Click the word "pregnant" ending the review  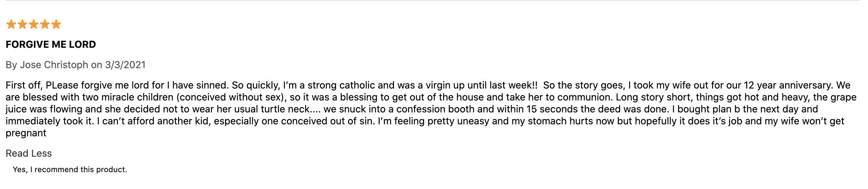pos(26,133)
